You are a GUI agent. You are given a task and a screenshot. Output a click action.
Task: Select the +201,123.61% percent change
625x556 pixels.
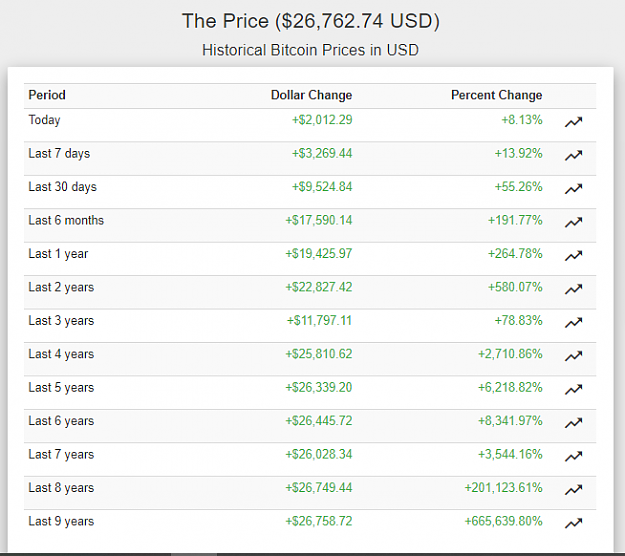click(x=504, y=488)
